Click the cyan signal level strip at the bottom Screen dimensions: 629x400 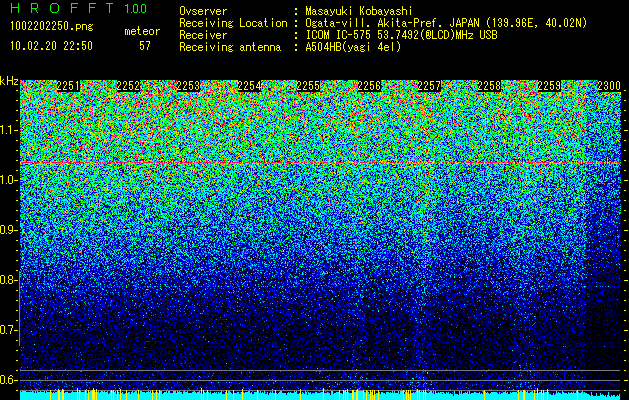[321, 395]
